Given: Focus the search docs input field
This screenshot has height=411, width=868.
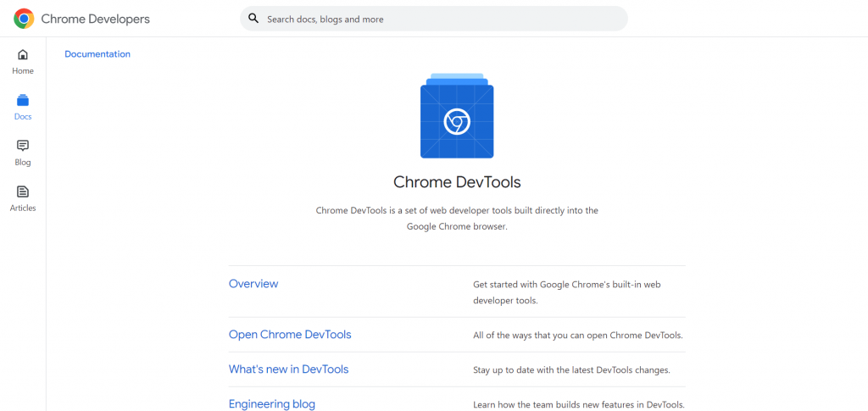Looking at the screenshot, I should point(441,19).
